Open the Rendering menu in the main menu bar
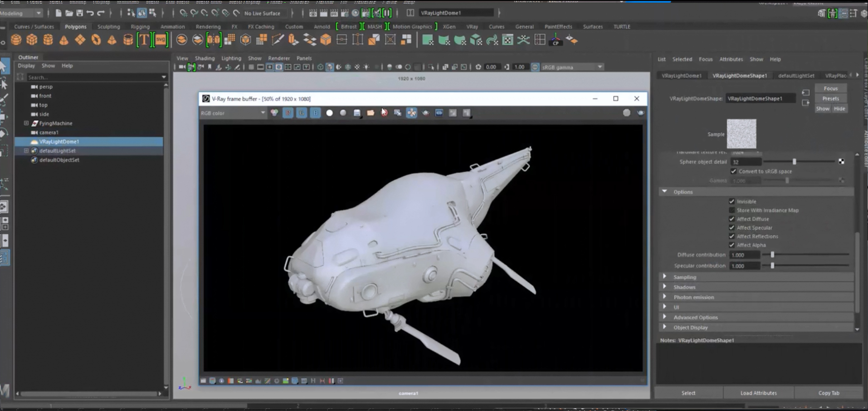This screenshot has width=868, height=411. click(208, 26)
